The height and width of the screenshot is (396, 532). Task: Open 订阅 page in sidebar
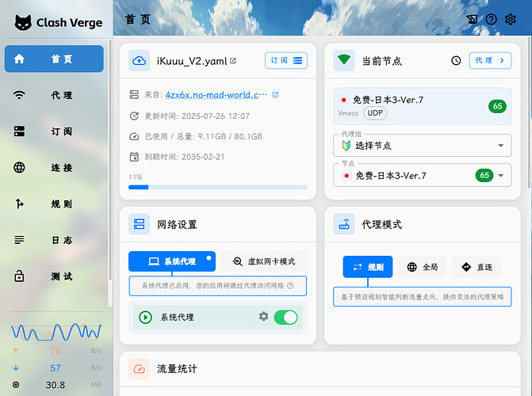(54, 131)
